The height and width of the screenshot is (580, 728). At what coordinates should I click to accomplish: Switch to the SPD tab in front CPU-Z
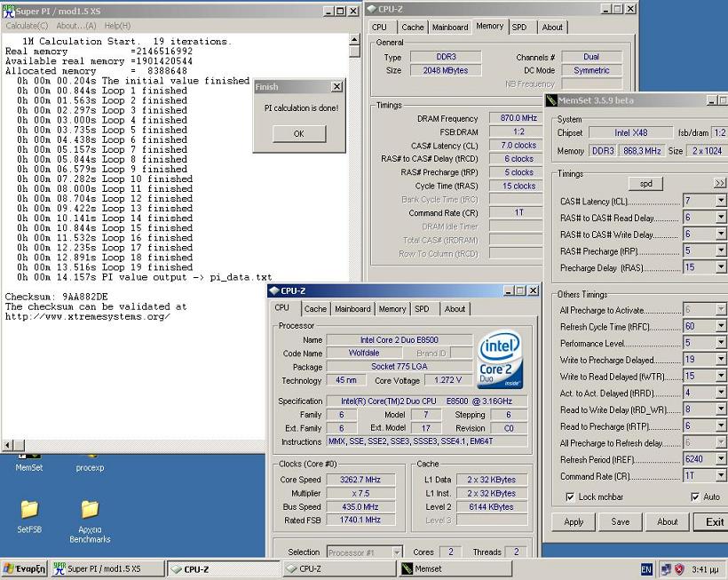coord(422,309)
